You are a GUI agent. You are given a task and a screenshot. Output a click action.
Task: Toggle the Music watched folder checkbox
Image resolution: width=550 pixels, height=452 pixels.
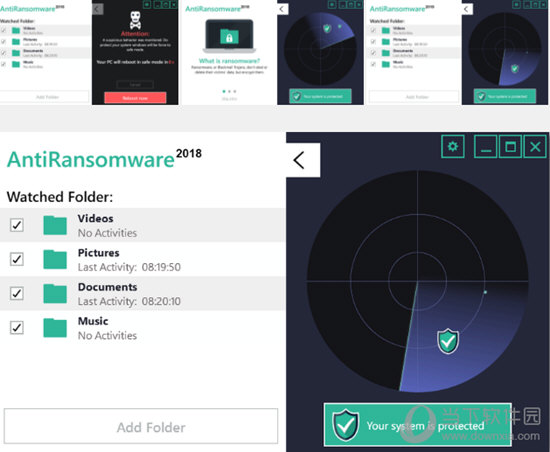(17, 328)
